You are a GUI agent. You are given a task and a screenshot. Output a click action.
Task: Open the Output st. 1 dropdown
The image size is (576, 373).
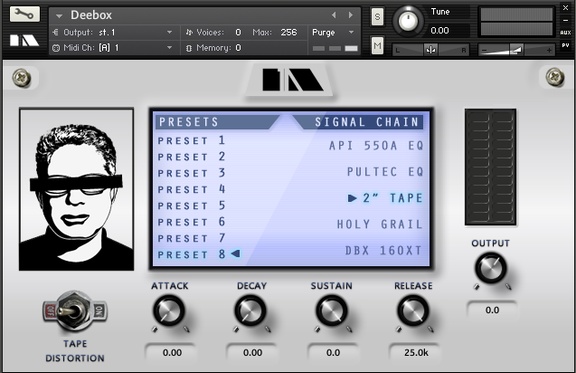pos(169,32)
